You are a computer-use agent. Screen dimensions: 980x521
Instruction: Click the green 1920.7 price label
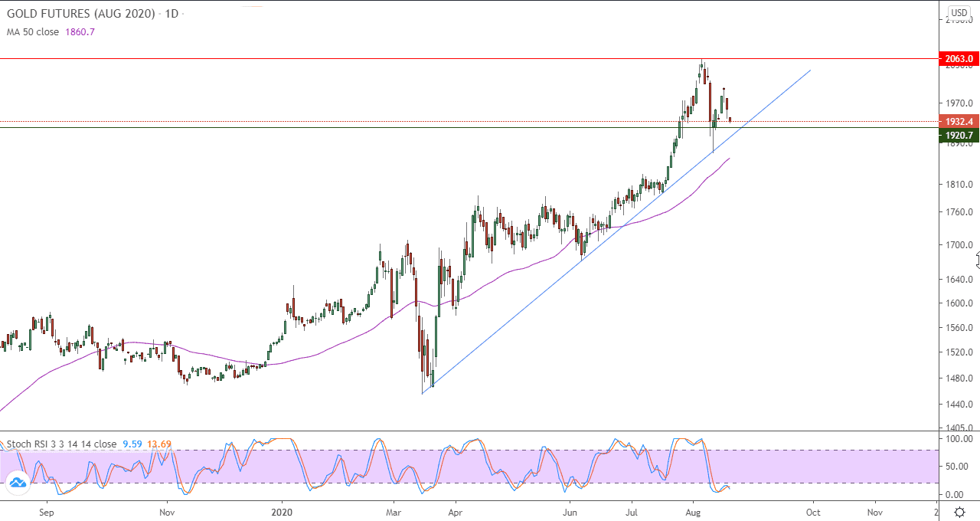coord(959,136)
